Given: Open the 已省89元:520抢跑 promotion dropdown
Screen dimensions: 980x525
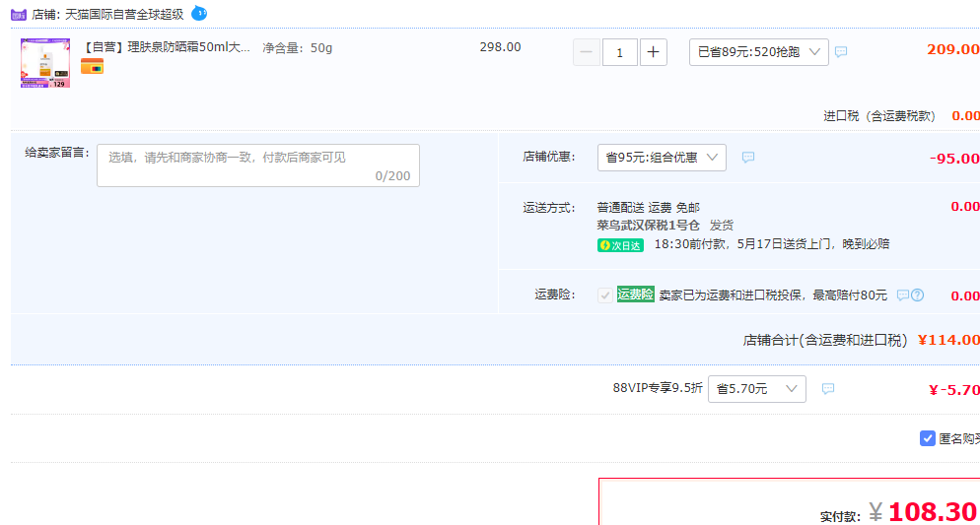Looking at the screenshot, I should (x=759, y=52).
